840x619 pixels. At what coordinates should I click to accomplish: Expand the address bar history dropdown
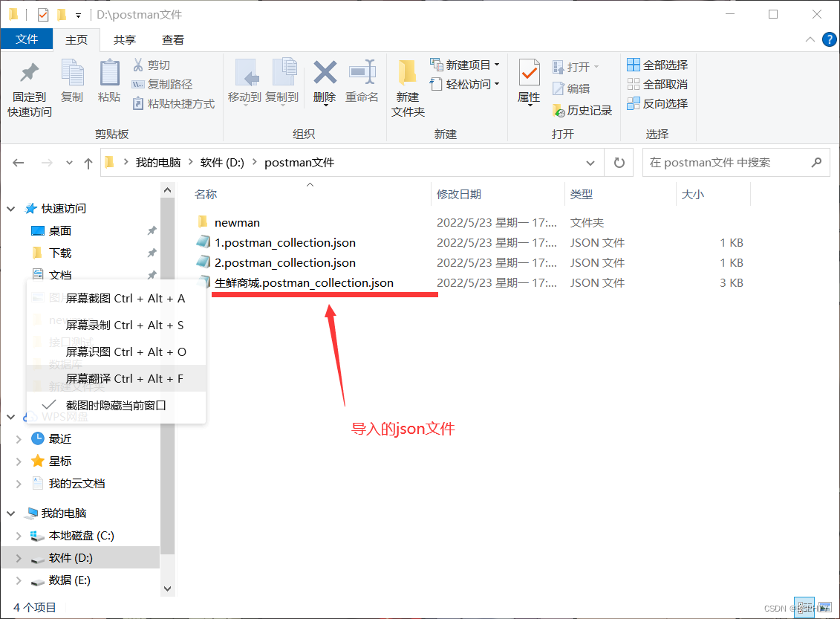coord(590,163)
